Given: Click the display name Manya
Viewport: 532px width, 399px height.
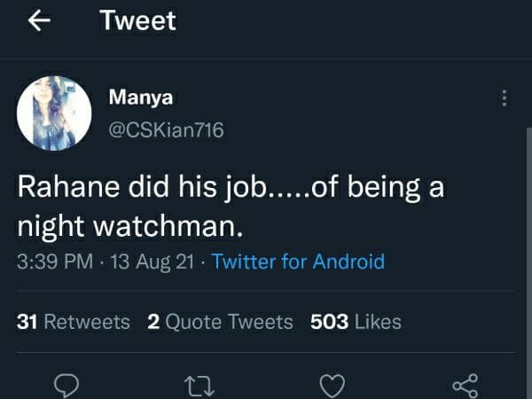Looking at the screenshot, I should (139, 97).
